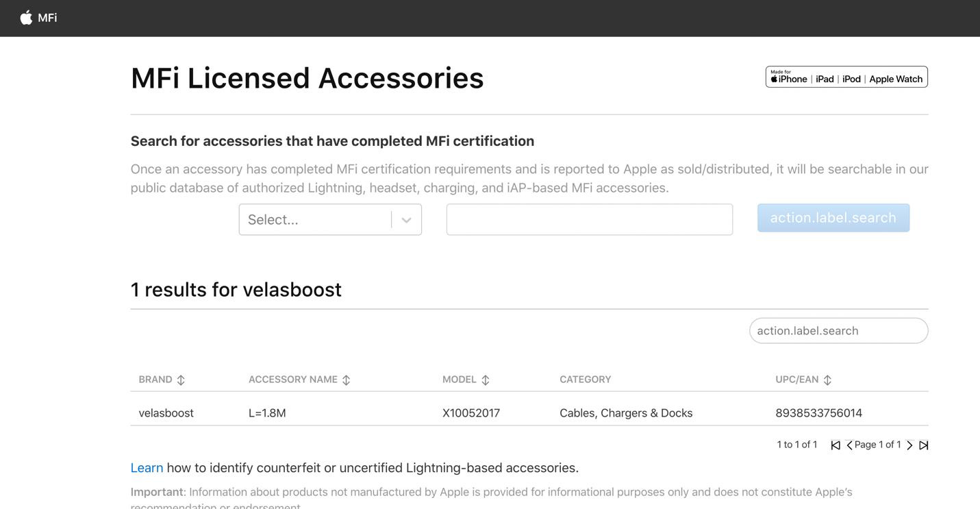Sort by Model column arrow icon
980x509 pixels.
(485, 380)
